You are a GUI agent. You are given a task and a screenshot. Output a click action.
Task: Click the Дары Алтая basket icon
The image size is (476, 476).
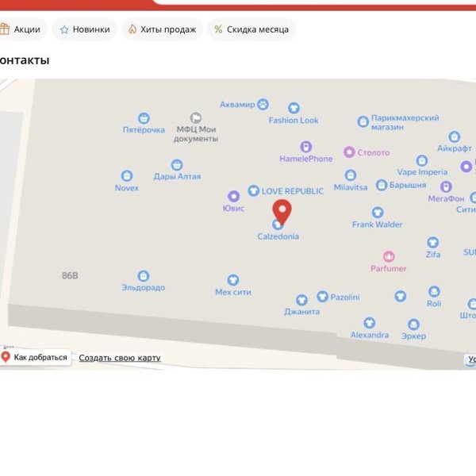pos(177,165)
